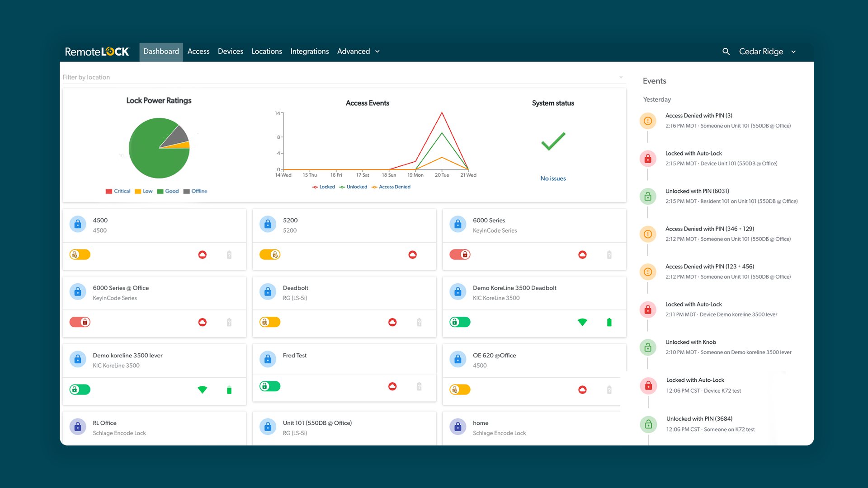Click the Wi-Fi signal icon for Demo KoreLine 3500 Deadbolt
The width and height of the screenshot is (868, 488).
pos(582,322)
